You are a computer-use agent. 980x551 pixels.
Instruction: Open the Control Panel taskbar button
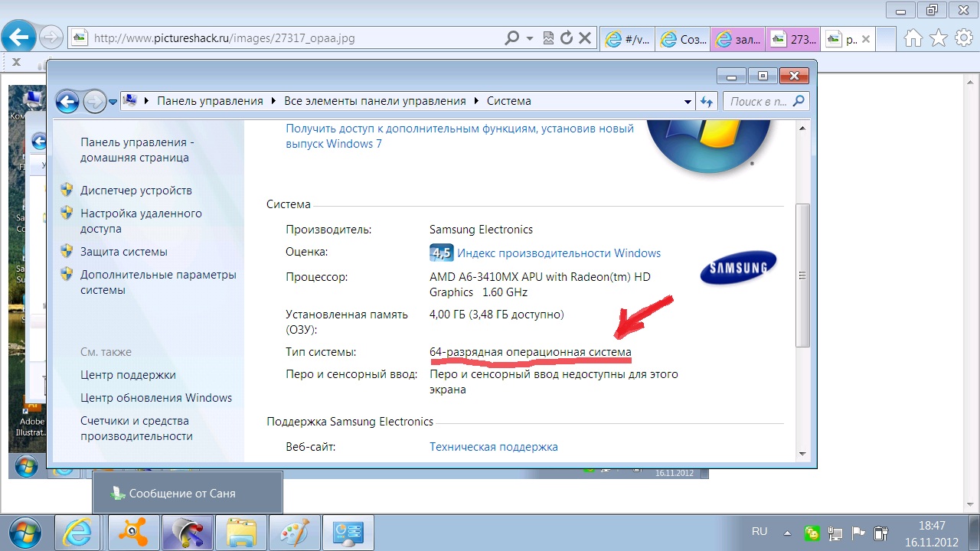coord(348,532)
